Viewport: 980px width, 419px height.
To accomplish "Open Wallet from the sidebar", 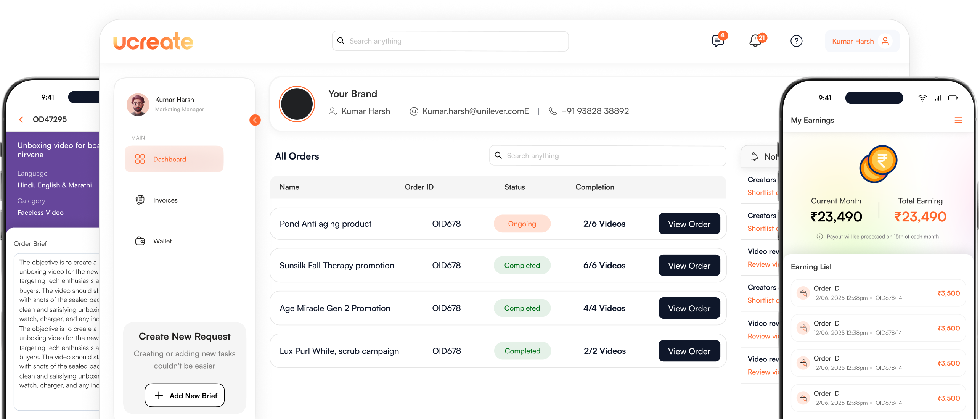I will [x=162, y=241].
